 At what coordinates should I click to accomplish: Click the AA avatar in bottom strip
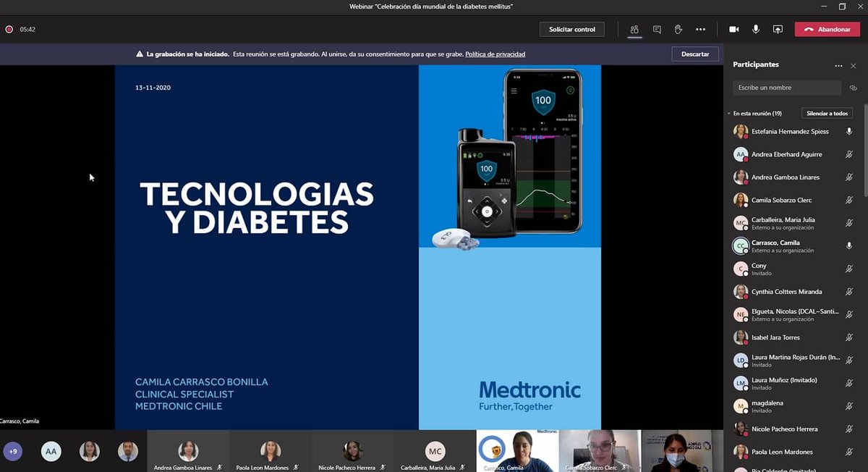[51, 452]
